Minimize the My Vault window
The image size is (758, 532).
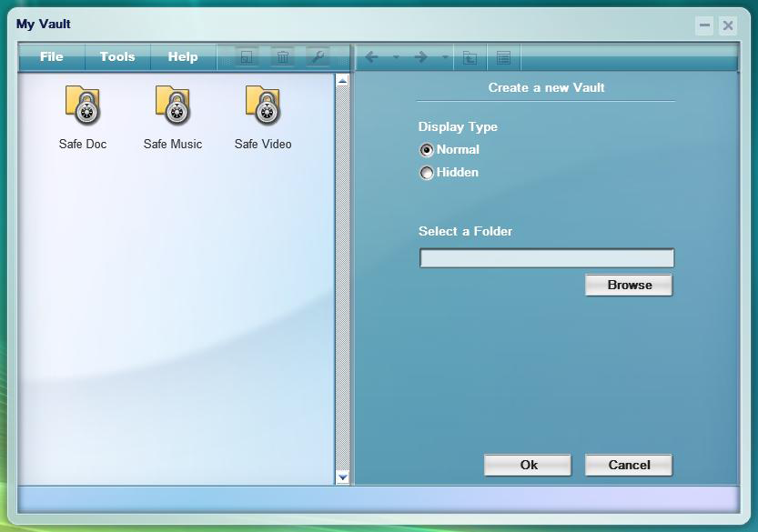[x=705, y=25]
